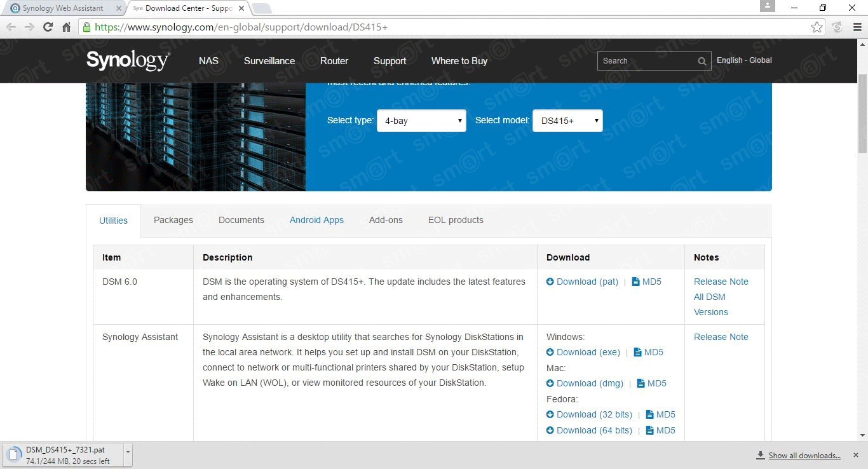Switch to the Packages tab

(x=173, y=220)
